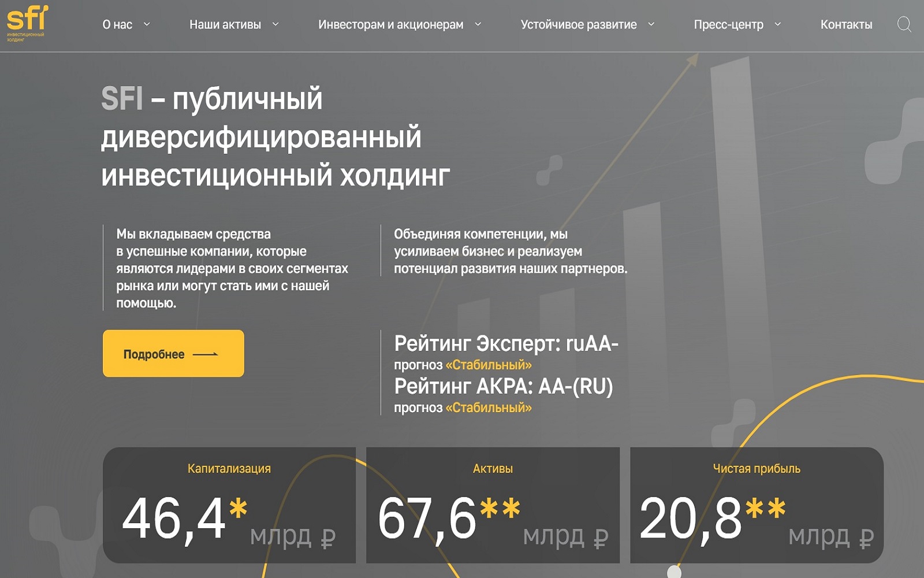Open «Инвесторам и акционерам» menu
This screenshot has height=578, width=924.
tap(391, 24)
